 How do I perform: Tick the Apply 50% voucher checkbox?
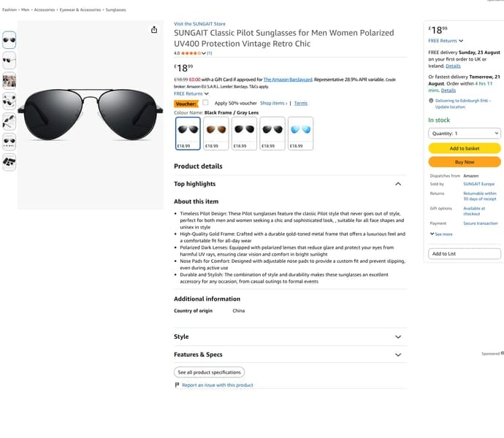click(205, 102)
